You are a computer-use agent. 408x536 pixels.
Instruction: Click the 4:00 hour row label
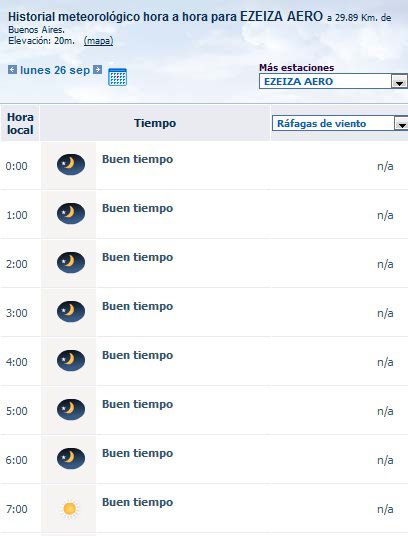pyautogui.click(x=16, y=362)
